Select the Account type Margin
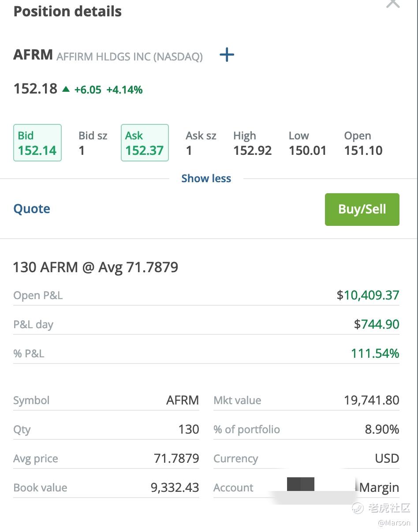Image resolution: width=418 pixels, height=532 pixels. [379, 487]
